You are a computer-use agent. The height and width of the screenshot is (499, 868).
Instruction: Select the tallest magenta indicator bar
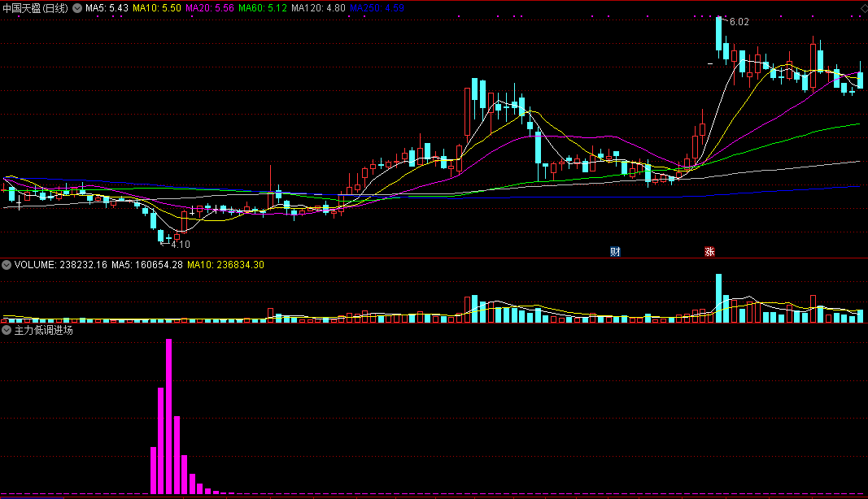pos(169,417)
